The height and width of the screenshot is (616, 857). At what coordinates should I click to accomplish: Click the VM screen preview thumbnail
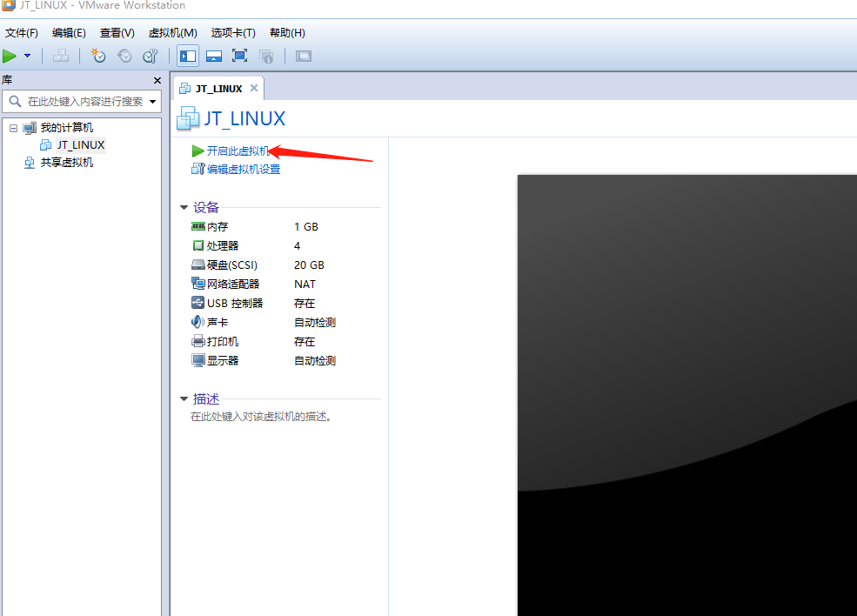click(687, 395)
